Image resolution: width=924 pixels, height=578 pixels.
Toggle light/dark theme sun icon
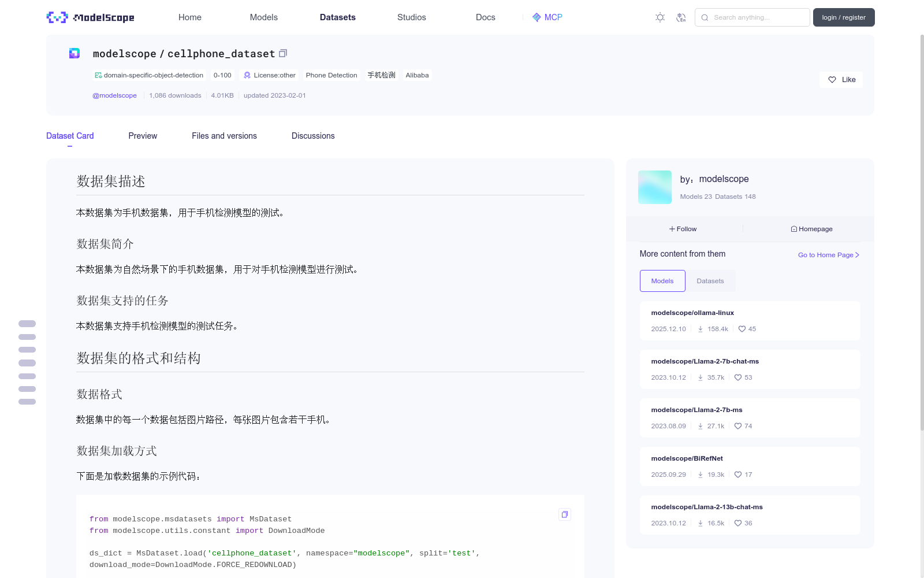point(660,17)
